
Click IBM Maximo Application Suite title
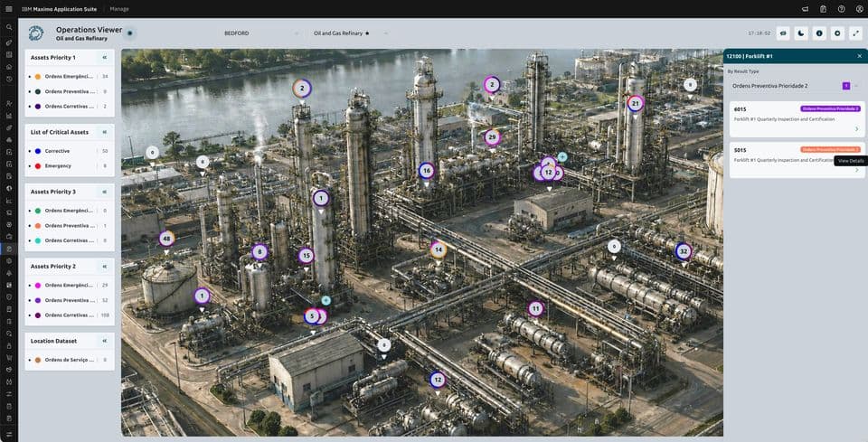point(59,9)
